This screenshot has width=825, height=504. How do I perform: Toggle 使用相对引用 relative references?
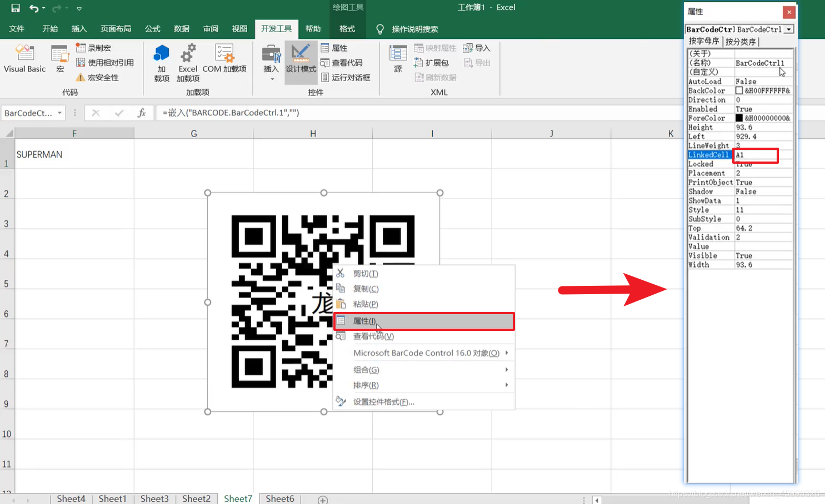click(105, 63)
